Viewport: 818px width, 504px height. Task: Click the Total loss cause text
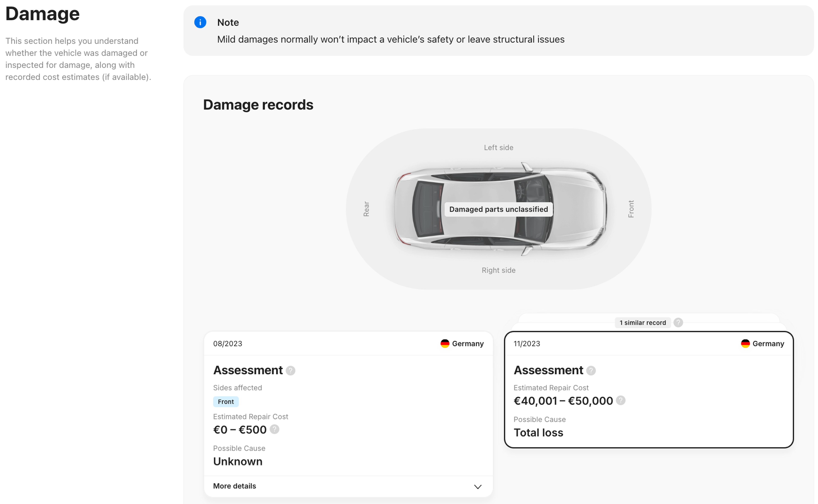click(x=538, y=433)
